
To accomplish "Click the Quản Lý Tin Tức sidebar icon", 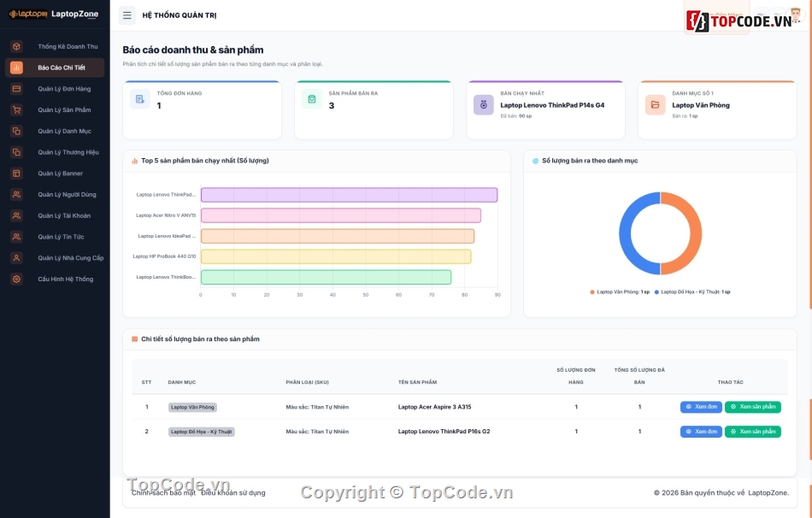I will coord(16,237).
